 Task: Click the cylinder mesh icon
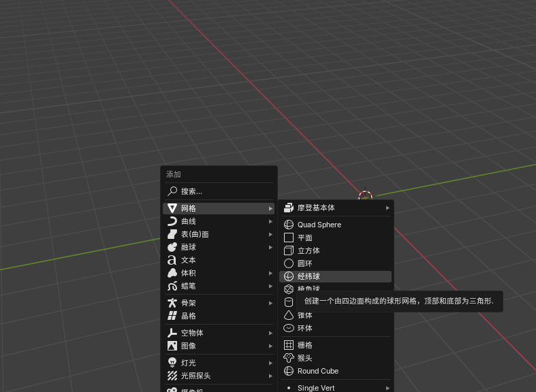tap(289, 302)
